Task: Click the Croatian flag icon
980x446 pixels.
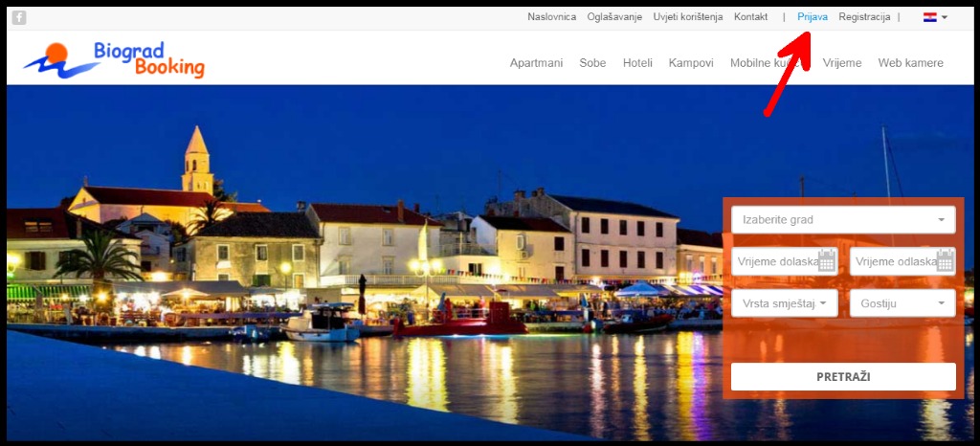Action: coord(929,17)
